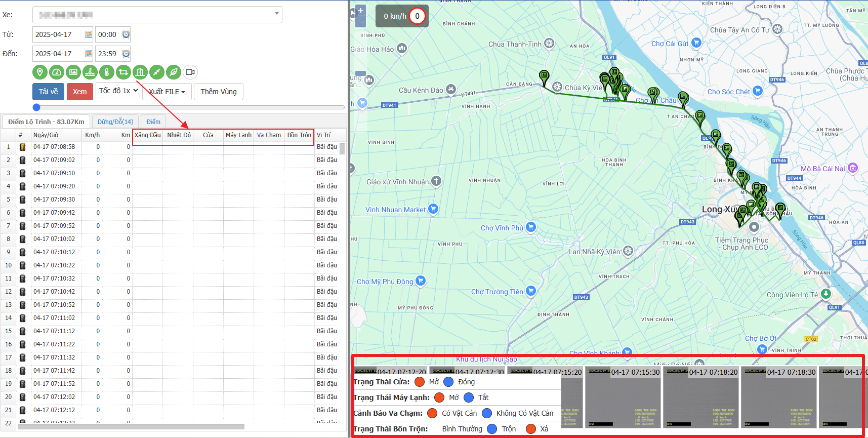Switch to the Điểm tab
The image size is (868, 438).
[x=153, y=122]
